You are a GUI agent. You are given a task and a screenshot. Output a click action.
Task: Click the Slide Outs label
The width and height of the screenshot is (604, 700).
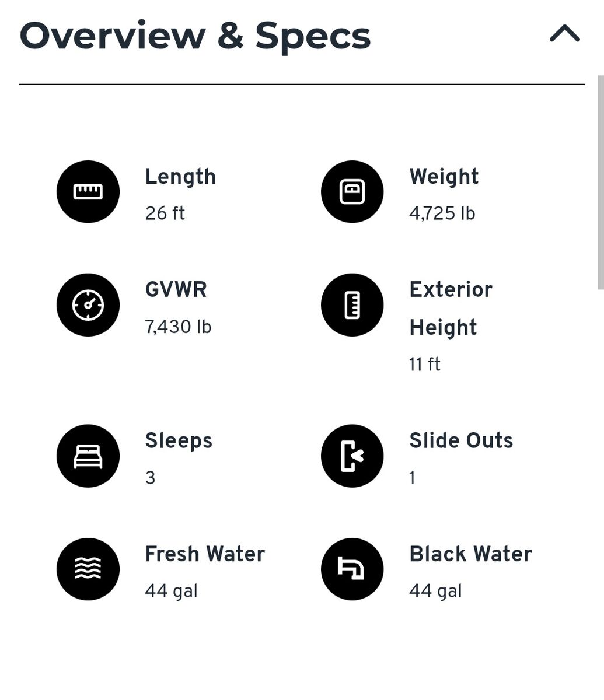tap(461, 440)
